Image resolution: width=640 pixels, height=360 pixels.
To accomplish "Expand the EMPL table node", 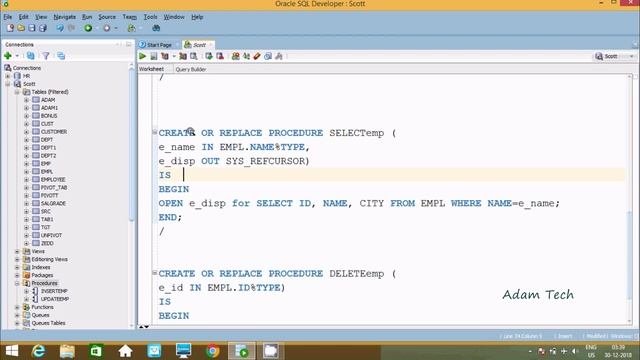I will [26, 171].
